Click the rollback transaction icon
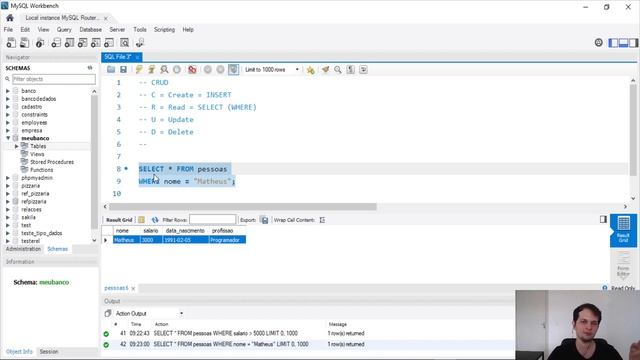 pyautogui.click(x=220, y=70)
